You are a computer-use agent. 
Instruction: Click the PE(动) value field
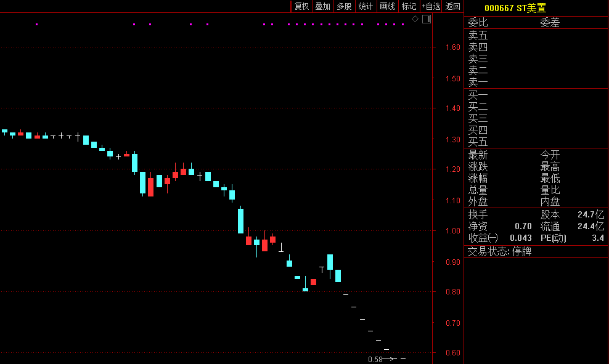point(597,238)
